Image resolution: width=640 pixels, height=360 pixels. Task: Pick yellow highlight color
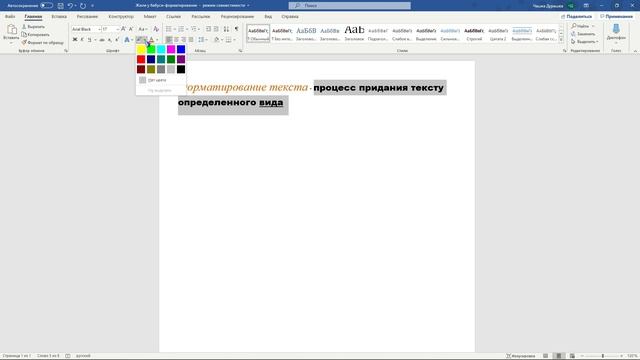[x=141, y=49]
